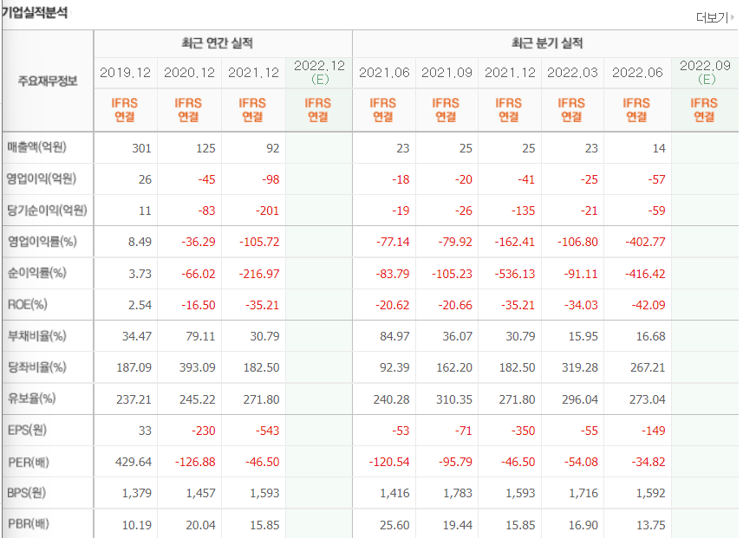
Task: Click the 2022.09 (E) estimate column header
Action: (706, 72)
